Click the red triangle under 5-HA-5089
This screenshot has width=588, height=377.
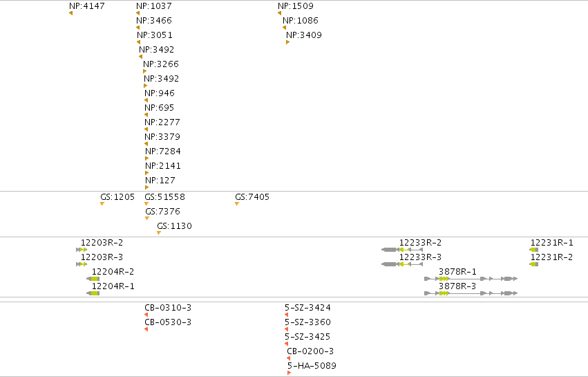pyautogui.click(x=289, y=374)
